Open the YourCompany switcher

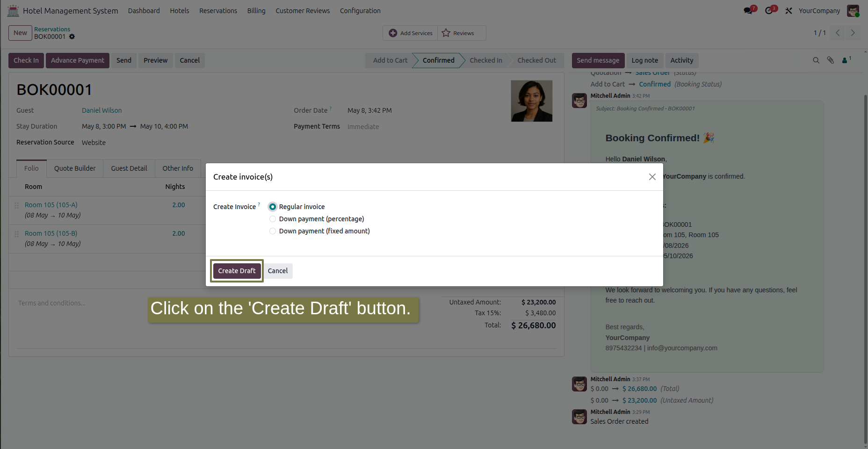(819, 11)
